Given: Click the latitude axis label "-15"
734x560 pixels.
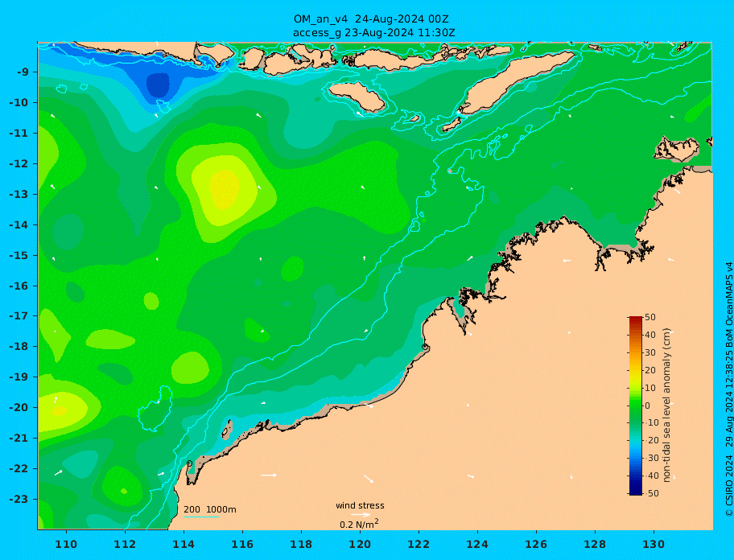Looking at the screenshot, I should coord(19,255).
